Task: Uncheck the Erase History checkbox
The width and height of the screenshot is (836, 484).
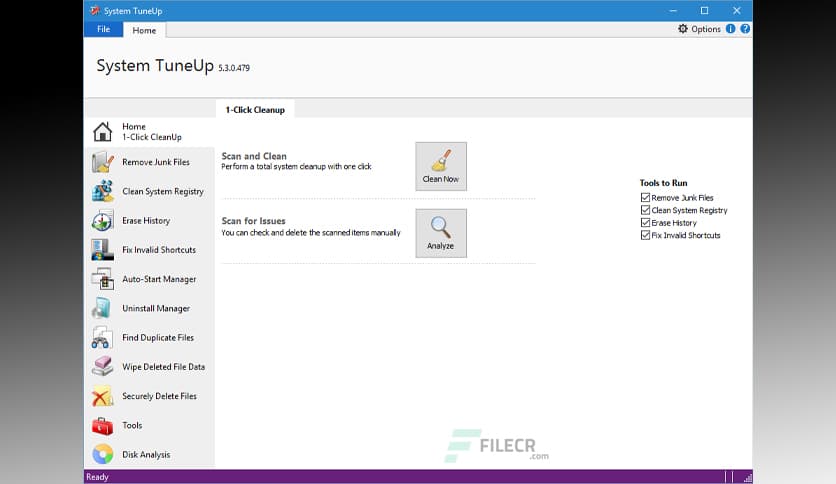Action: click(645, 223)
